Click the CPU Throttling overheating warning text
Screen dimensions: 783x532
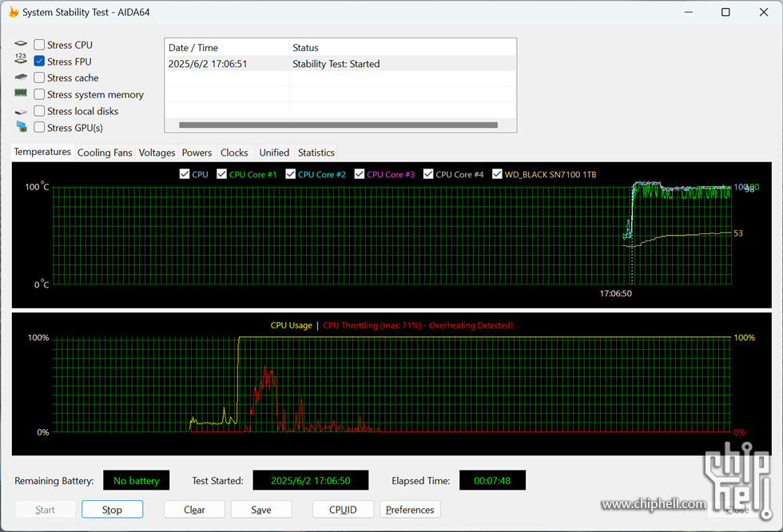click(417, 325)
